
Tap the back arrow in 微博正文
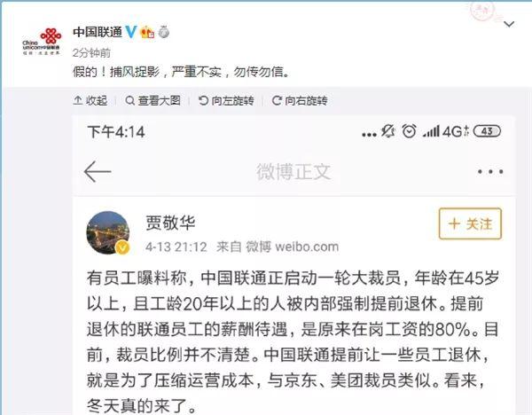click(98, 171)
